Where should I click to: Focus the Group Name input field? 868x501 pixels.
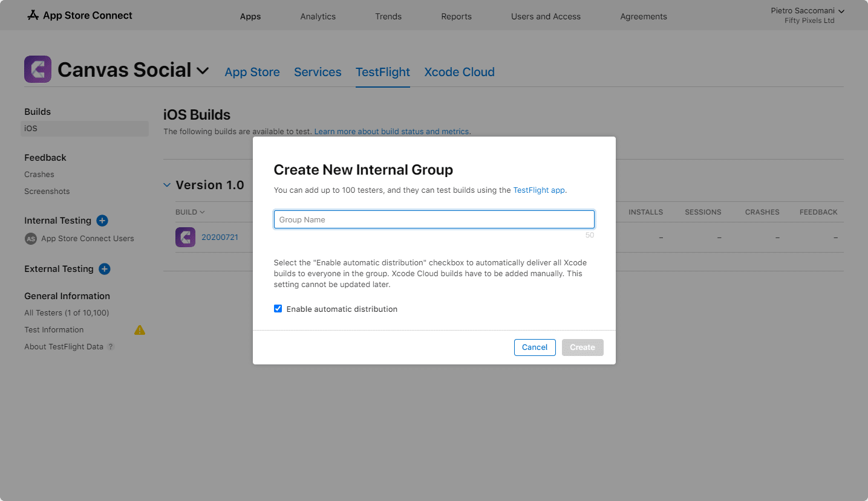click(434, 219)
